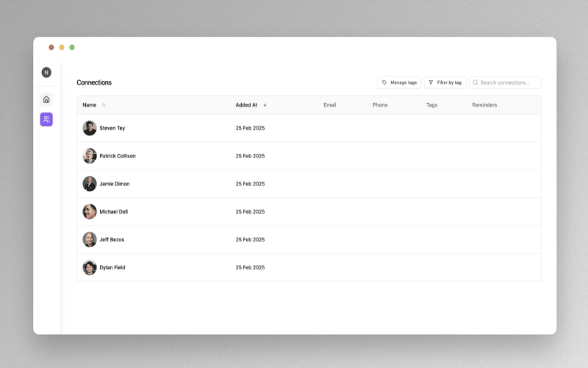Open the Filter by tag dropdown
The width and height of the screenshot is (588, 368).
445,82
